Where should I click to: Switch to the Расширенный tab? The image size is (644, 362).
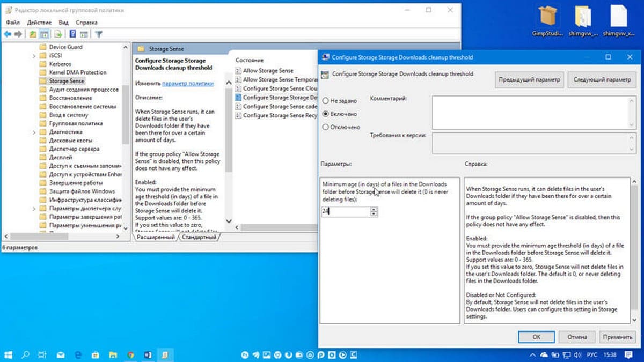(x=155, y=237)
